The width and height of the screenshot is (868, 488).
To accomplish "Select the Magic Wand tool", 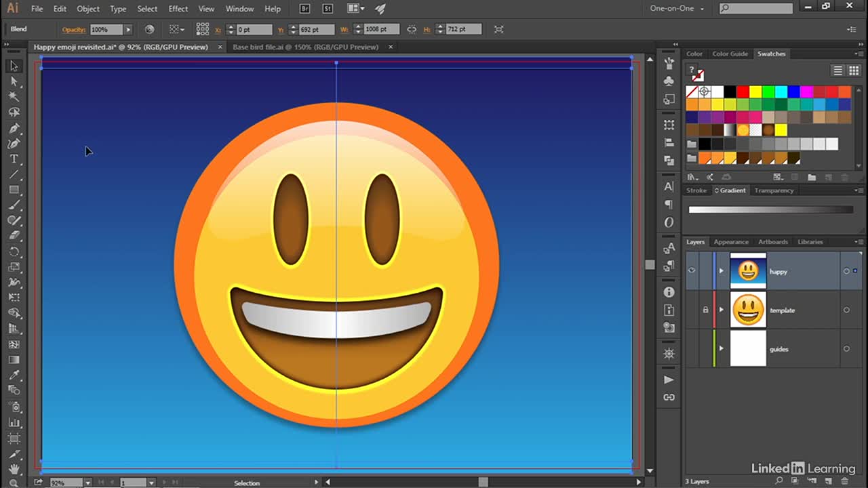I will click(x=14, y=97).
